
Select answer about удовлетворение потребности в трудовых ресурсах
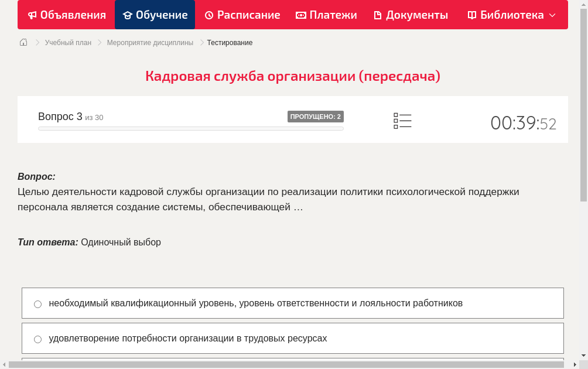coord(37,339)
